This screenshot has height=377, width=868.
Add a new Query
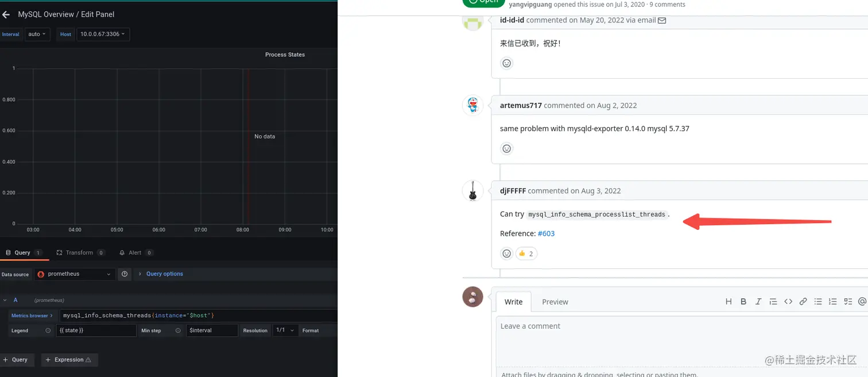tap(17, 360)
